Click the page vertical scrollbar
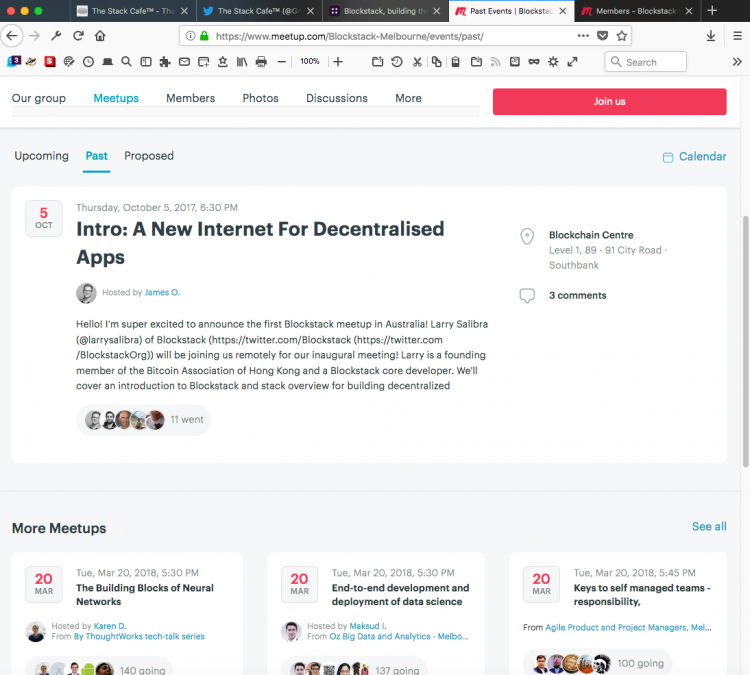 coord(745,342)
